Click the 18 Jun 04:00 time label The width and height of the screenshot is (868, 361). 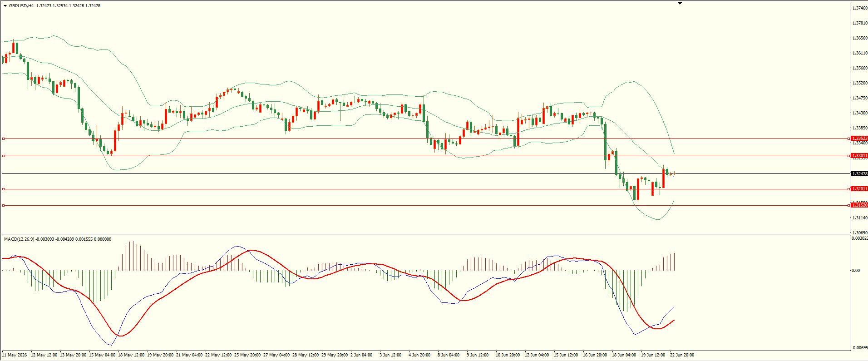(624, 355)
